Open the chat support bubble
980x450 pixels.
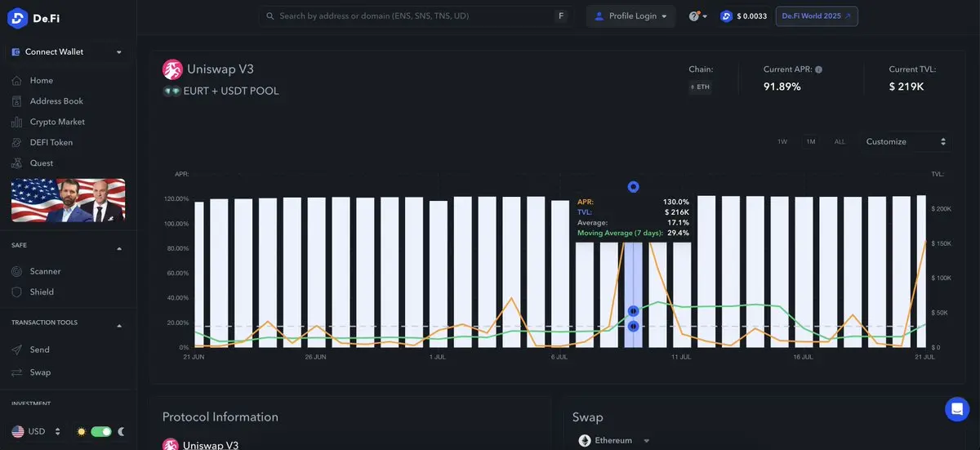956,409
